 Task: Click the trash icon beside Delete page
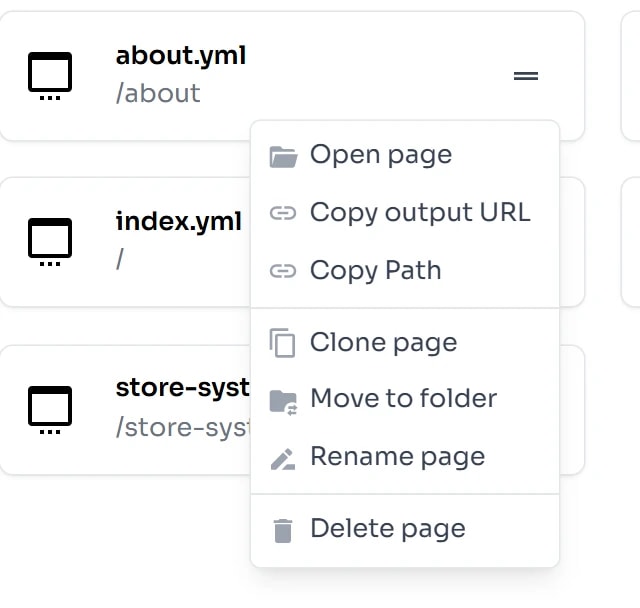[x=283, y=531]
